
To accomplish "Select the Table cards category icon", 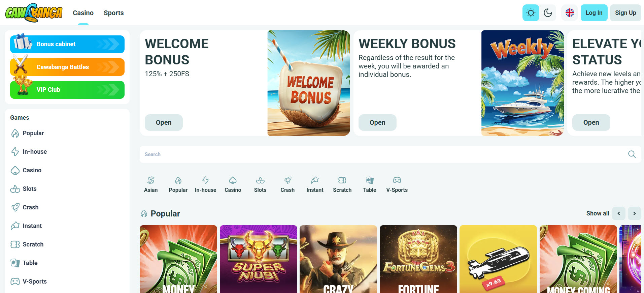I will [x=370, y=180].
